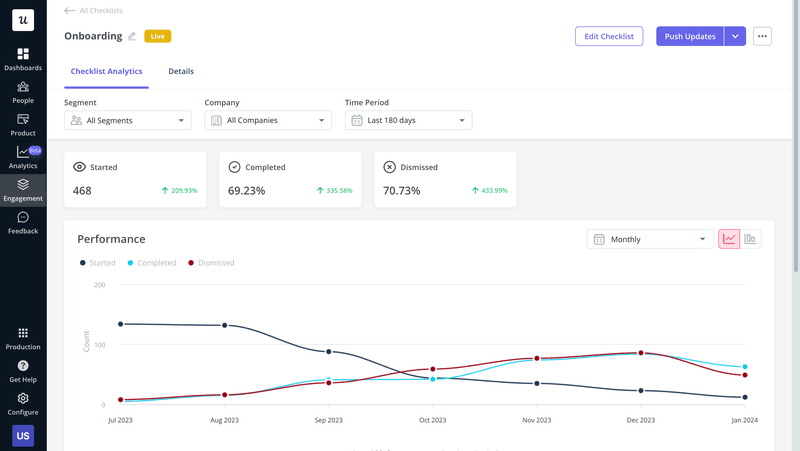Viewport: 800px width, 451px height.
Task: Click pencil icon to rename Onboarding
Action: pos(132,37)
